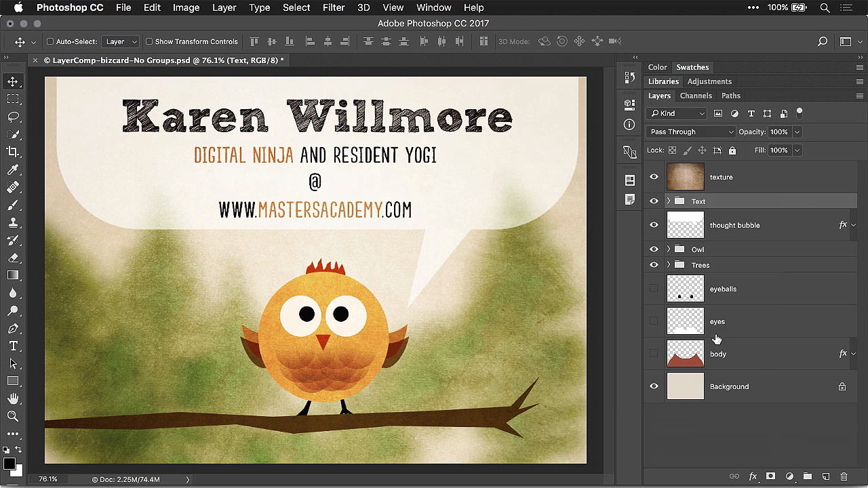Viewport: 868px width, 488px height.
Task: Click the foreground color swatch
Action: pyautogui.click(x=9, y=464)
